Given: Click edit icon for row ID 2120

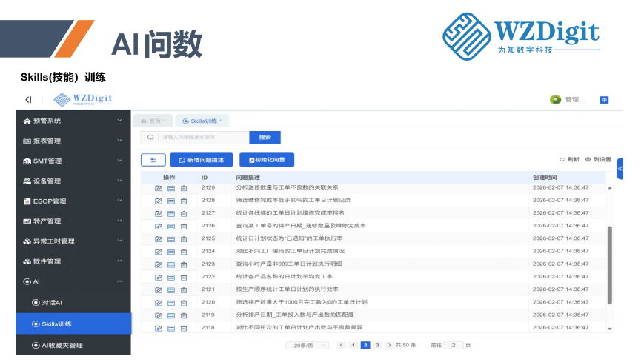Looking at the screenshot, I should [159, 303].
